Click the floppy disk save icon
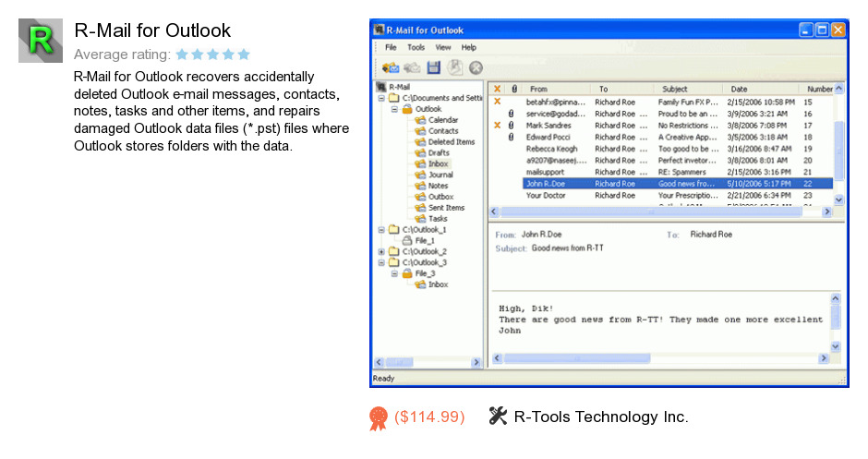Screen dimensions: 868x459 click(433, 67)
